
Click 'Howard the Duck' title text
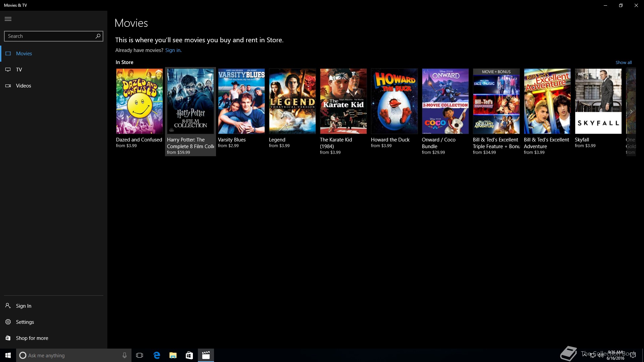click(x=390, y=140)
